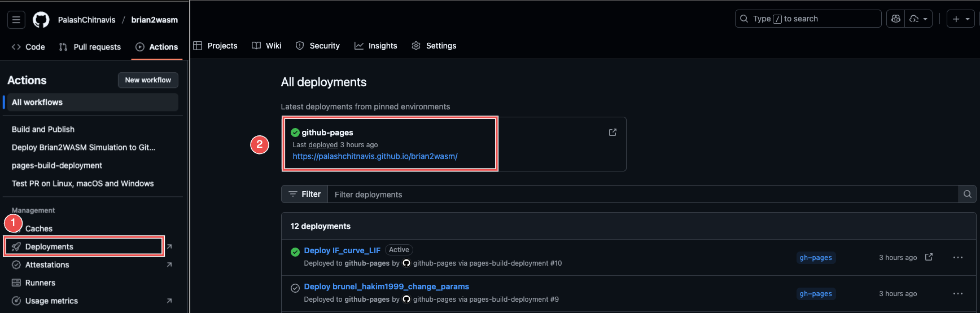
Task: Click PalashChitnavis owner link
Action: (86, 20)
